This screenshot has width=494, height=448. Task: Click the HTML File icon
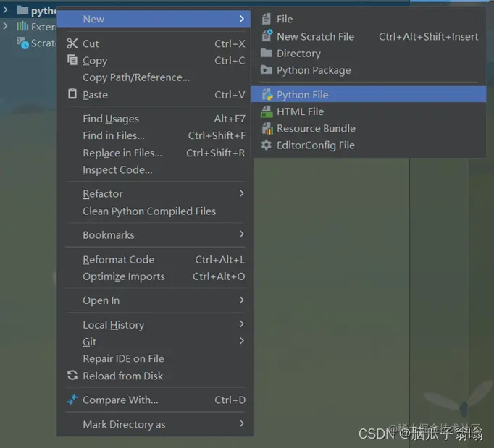point(267,111)
